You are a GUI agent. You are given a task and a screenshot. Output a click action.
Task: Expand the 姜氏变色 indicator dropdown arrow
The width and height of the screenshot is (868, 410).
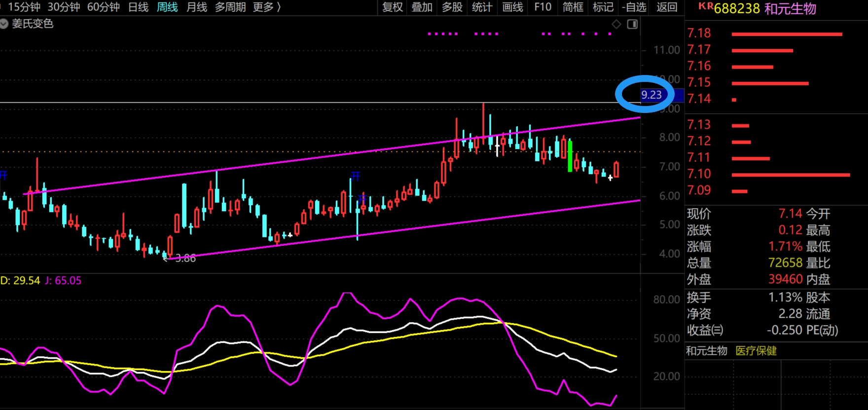pyautogui.click(x=4, y=24)
